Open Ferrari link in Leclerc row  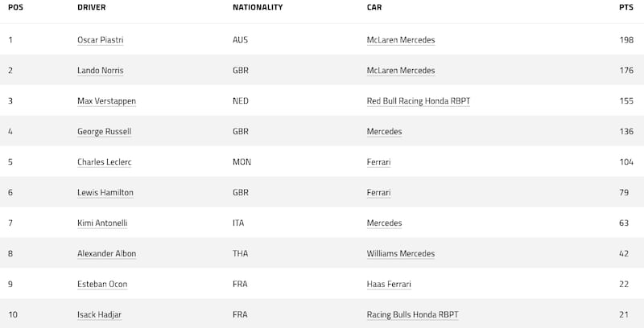tap(378, 162)
